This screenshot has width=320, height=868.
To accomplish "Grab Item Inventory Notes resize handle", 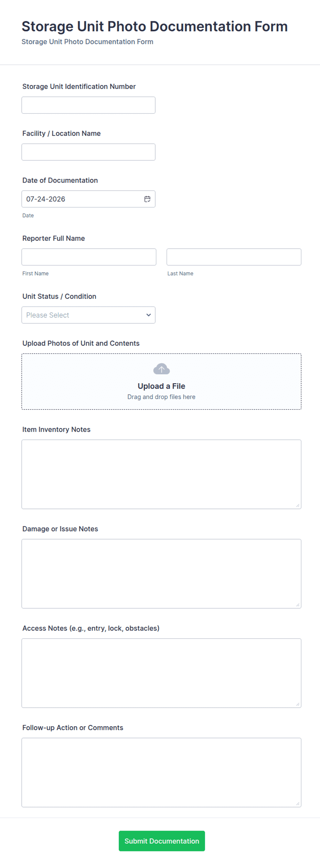I will click(x=298, y=505).
